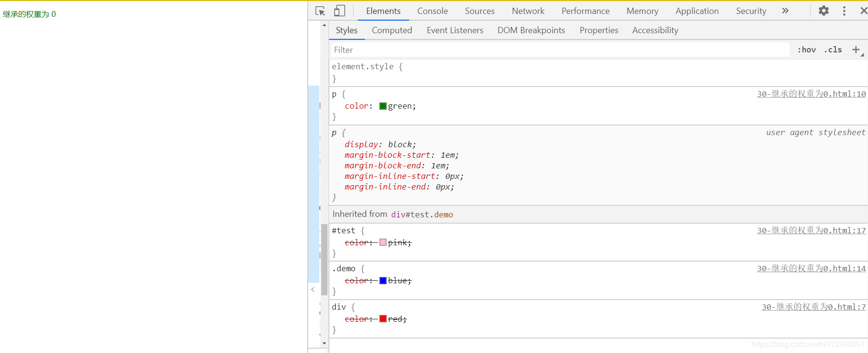Open the Accessibility sub-tab
Screen dimensions: 868x353
pyautogui.click(x=655, y=30)
